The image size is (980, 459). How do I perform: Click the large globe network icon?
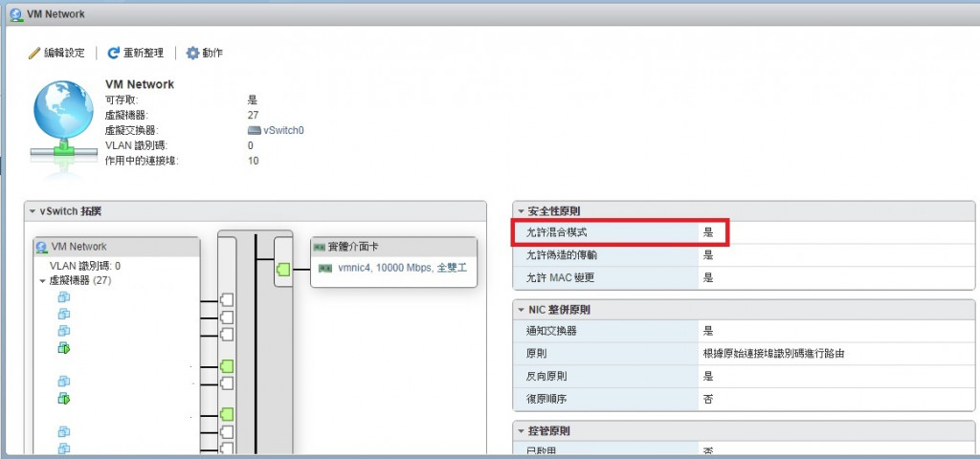63,120
